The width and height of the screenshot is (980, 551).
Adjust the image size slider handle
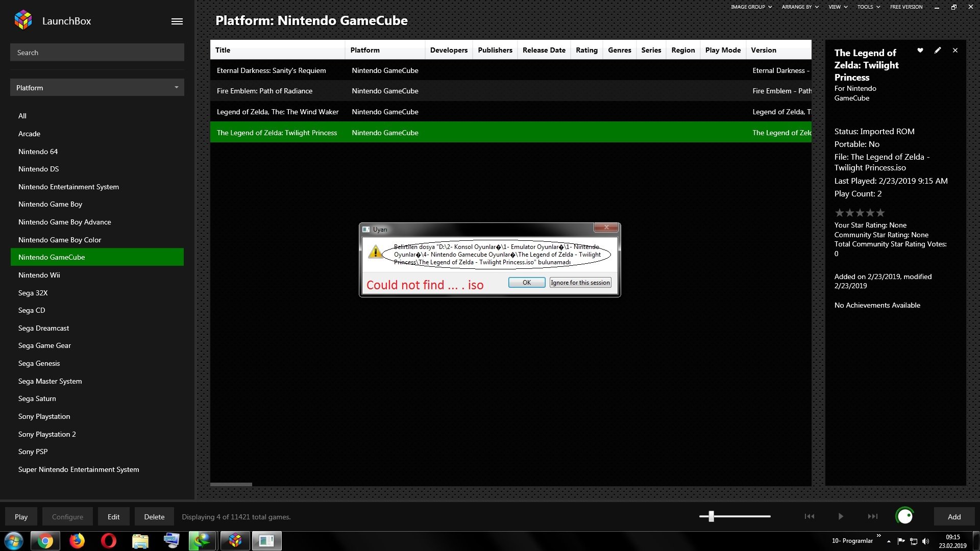click(711, 516)
